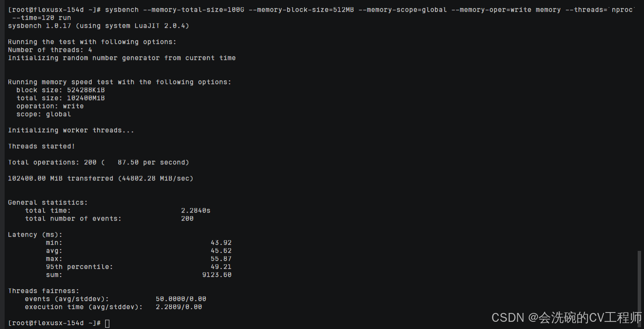644x329 pixels.
Task: Click the 'Threads fairness:' heading
Action: point(43,291)
